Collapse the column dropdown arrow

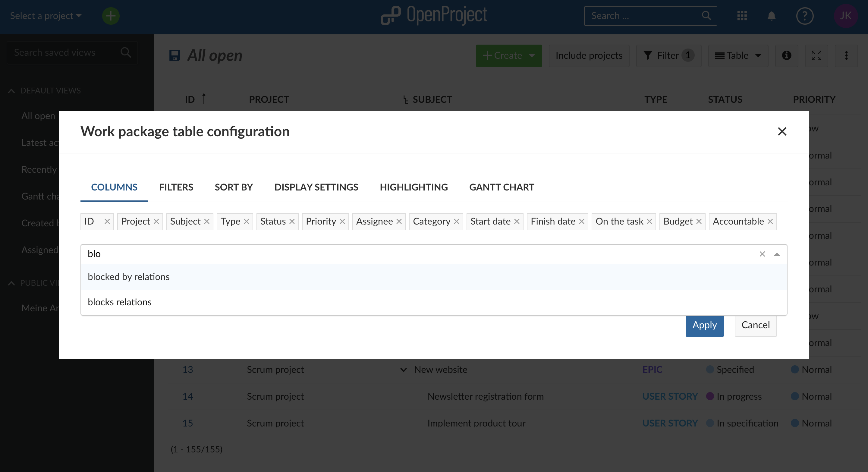777,254
